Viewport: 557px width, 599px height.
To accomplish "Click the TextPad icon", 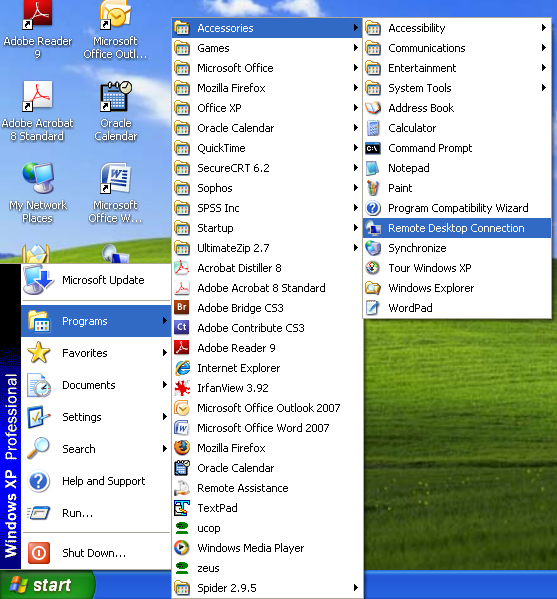I will pyautogui.click(x=182, y=508).
